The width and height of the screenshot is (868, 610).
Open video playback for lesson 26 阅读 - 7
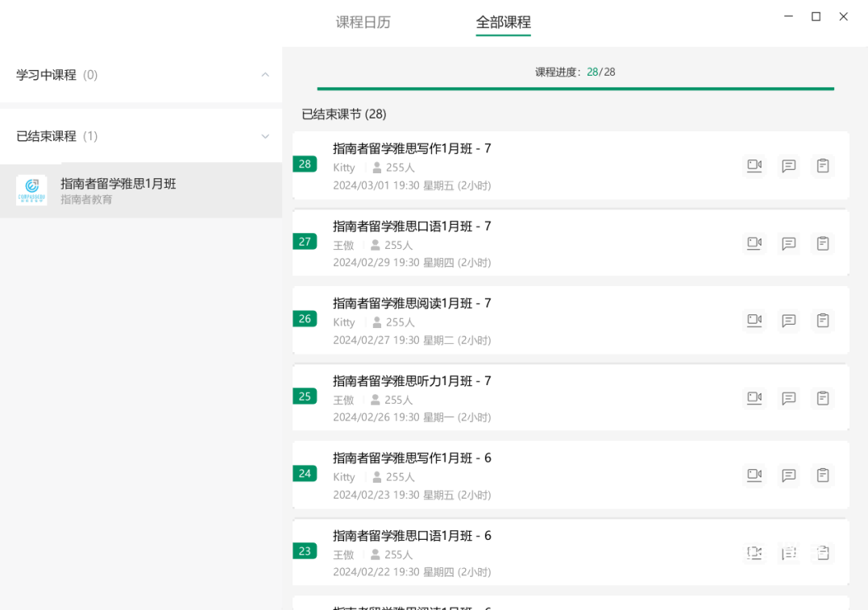[x=754, y=320]
